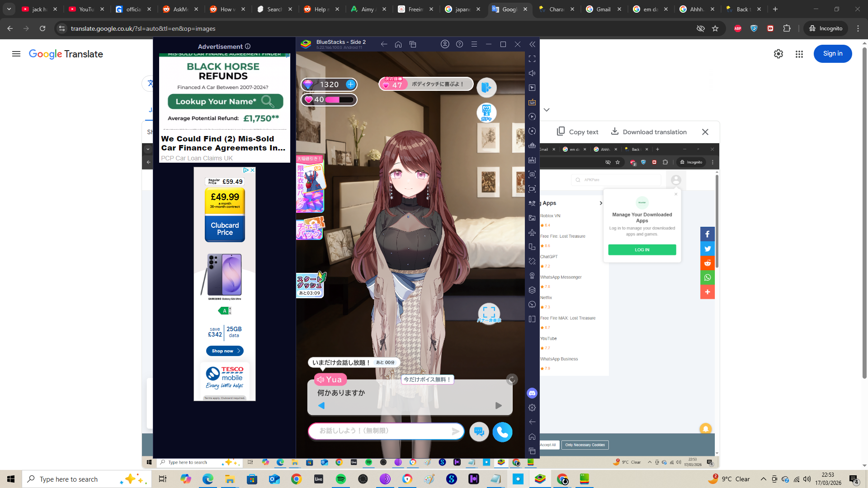Switch to the YouTube browser tab
This screenshot has width=868, height=488.
tap(86, 9)
